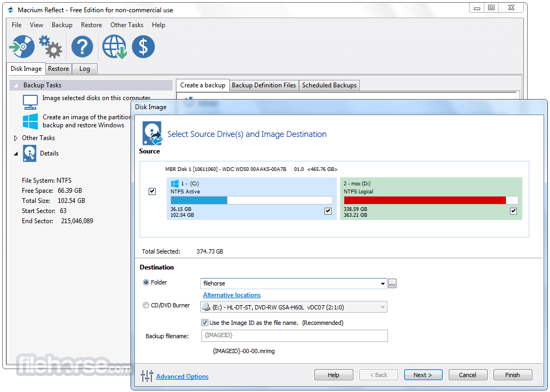Open the filehorse folder dropdown arrow
The width and height of the screenshot is (550, 392).
(x=383, y=283)
